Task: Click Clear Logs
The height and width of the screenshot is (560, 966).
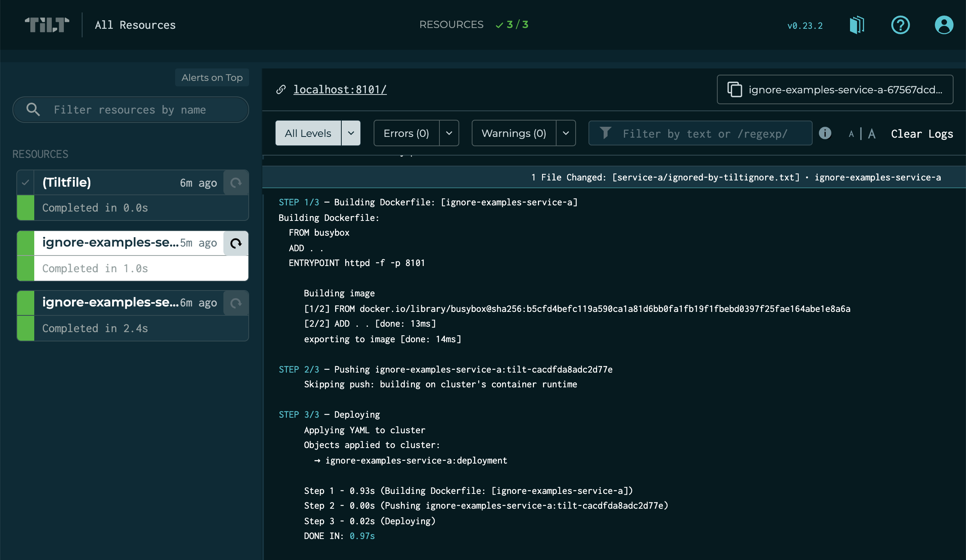Action: pyautogui.click(x=922, y=133)
